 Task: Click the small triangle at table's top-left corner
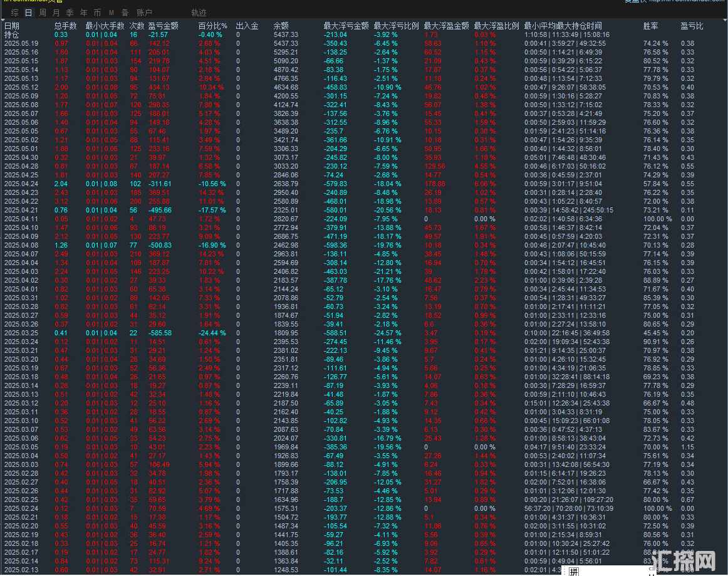pyautogui.click(x=3, y=20)
